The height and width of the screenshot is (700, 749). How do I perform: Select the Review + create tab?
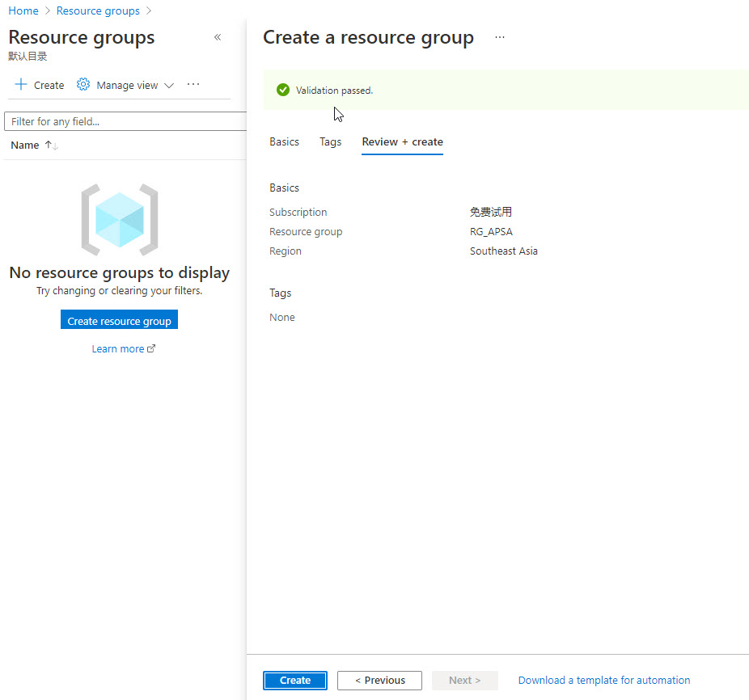pos(402,142)
